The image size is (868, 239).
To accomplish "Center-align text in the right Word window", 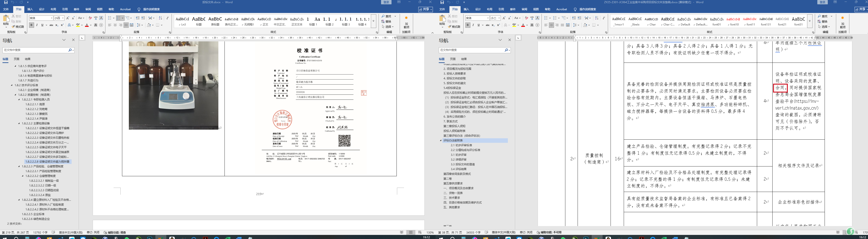I will point(551,25).
